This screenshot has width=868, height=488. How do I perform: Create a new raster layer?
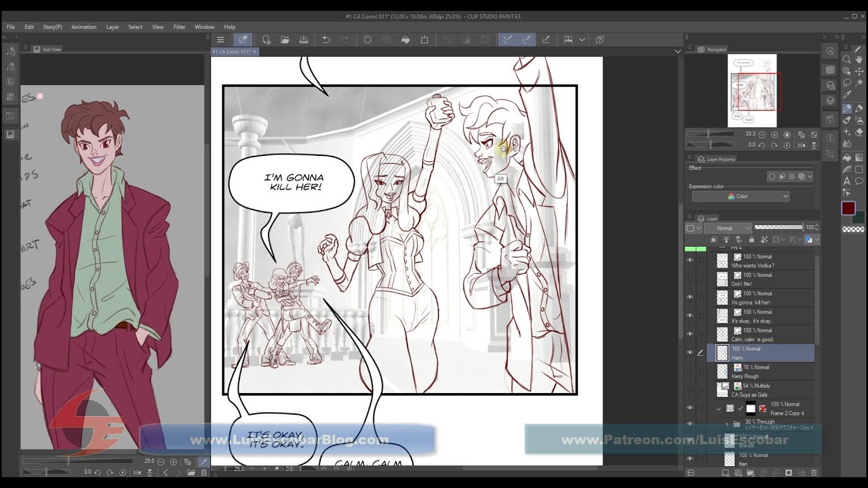(726, 472)
